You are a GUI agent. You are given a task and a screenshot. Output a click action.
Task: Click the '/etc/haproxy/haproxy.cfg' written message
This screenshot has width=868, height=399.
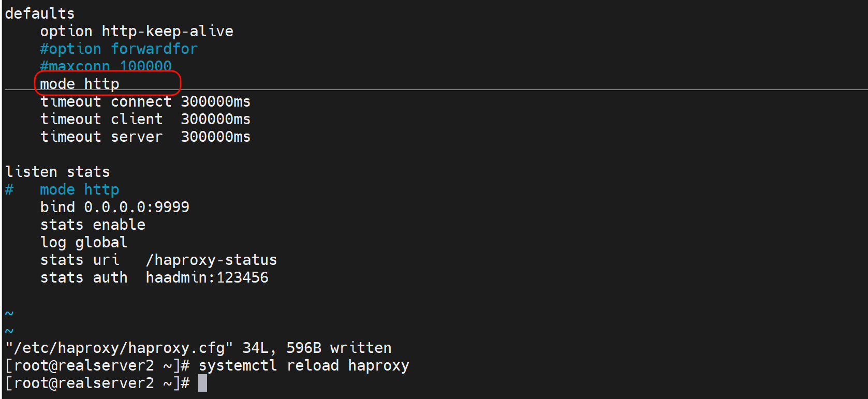(x=119, y=348)
